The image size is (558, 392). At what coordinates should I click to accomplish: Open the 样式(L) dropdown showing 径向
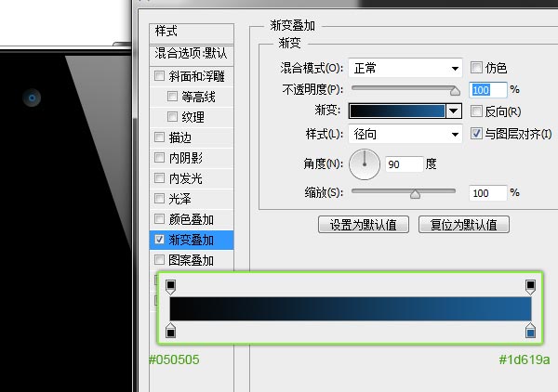[405, 134]
